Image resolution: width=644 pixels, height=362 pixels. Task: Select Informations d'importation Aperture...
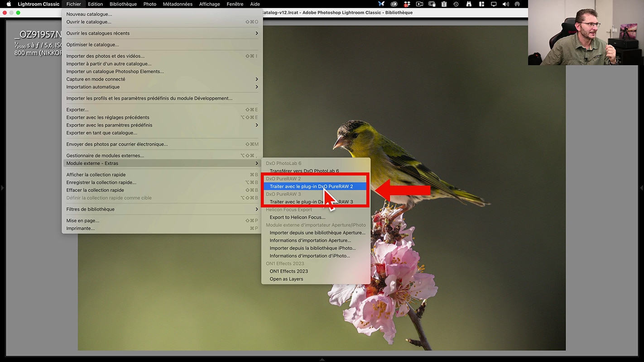coord(316,240)
